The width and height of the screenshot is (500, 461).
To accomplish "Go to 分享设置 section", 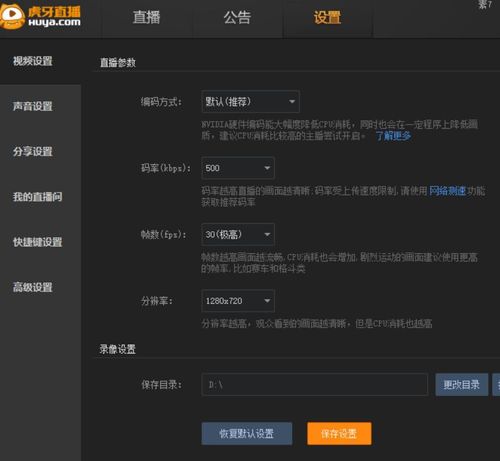I will 33,152.
